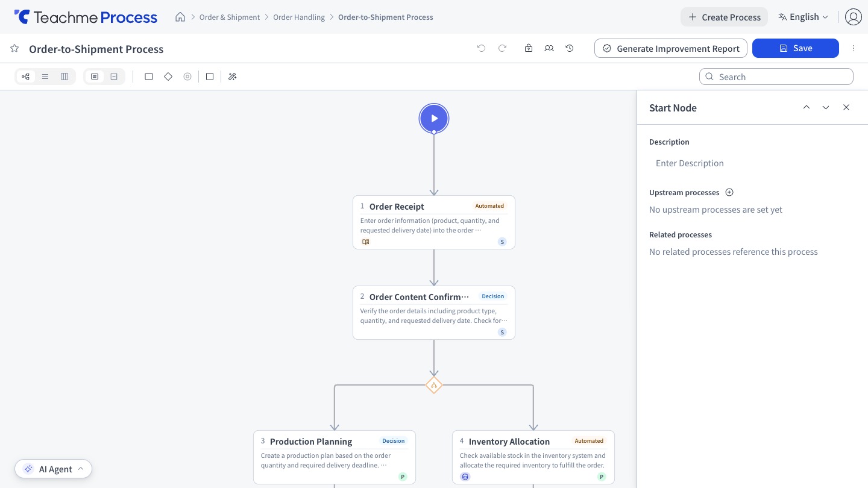Image resolution: width=868 pixels, height=488 pixels.
Task: Switch to column view mode
Action: (64, 77)
